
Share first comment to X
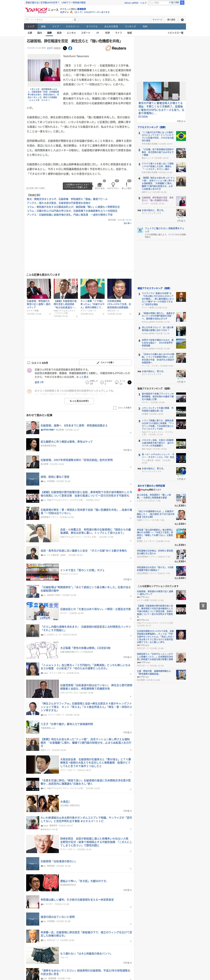click(x=130, y=382)
